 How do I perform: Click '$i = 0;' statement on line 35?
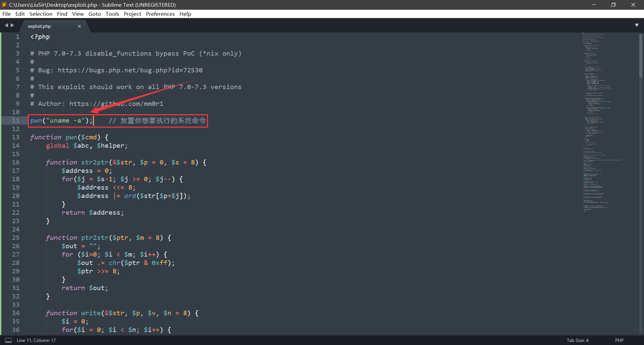tap(75, 322)
